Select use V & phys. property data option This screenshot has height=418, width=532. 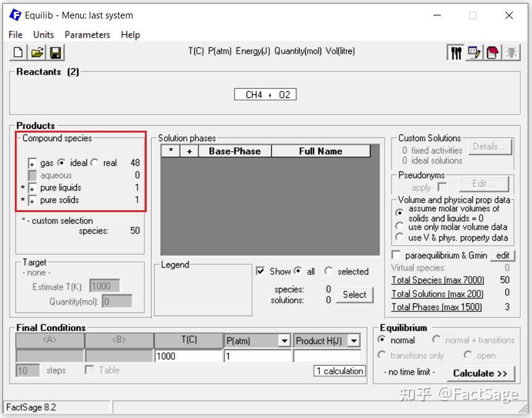coord(399,237)
